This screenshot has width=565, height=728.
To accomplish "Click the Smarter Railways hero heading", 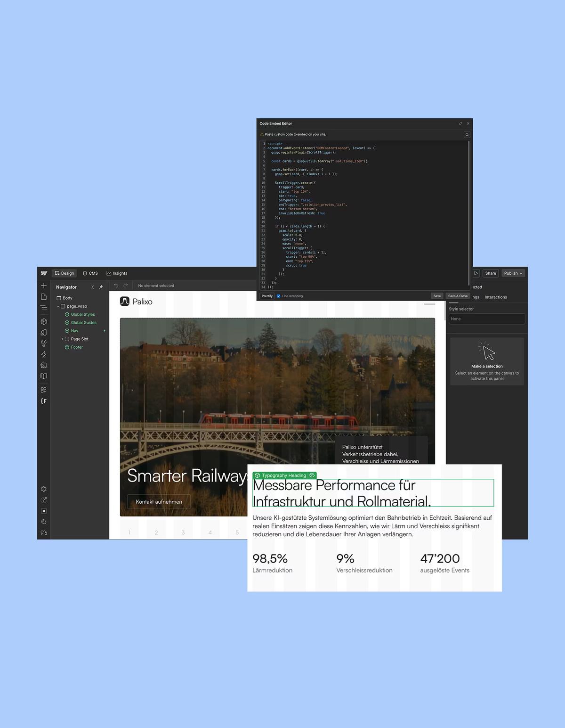I will click(x=187, y=475).
